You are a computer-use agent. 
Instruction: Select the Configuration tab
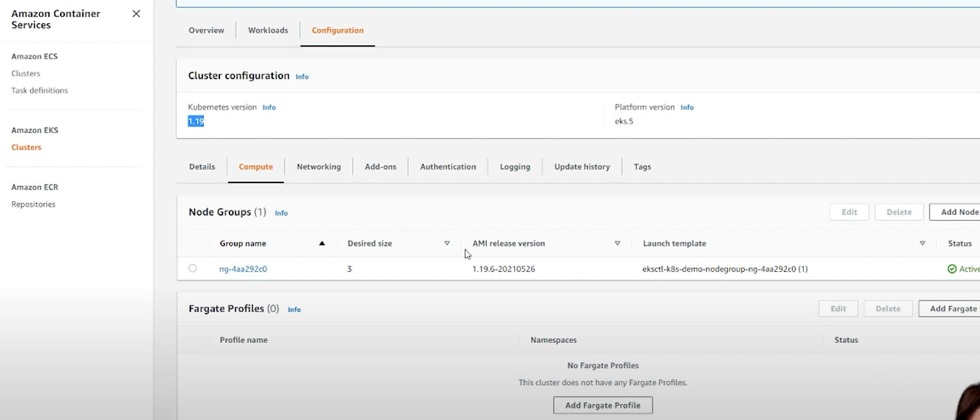tap(337, 30)
